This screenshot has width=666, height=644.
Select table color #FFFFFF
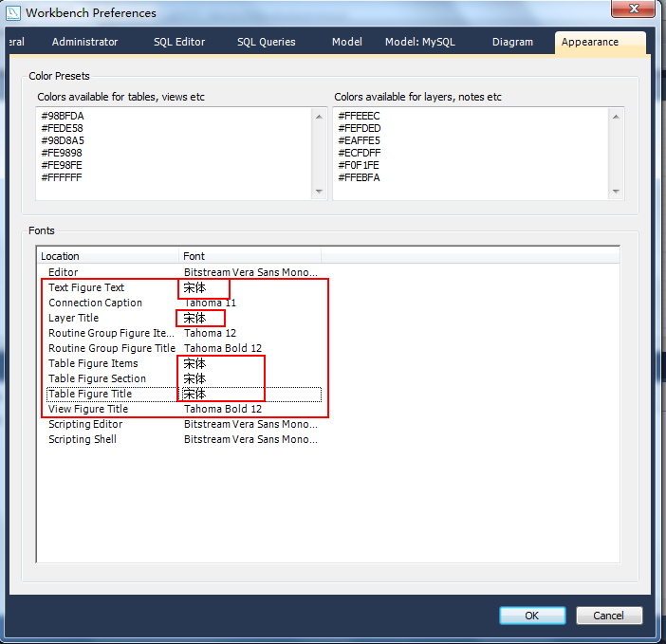click(61, 177)
